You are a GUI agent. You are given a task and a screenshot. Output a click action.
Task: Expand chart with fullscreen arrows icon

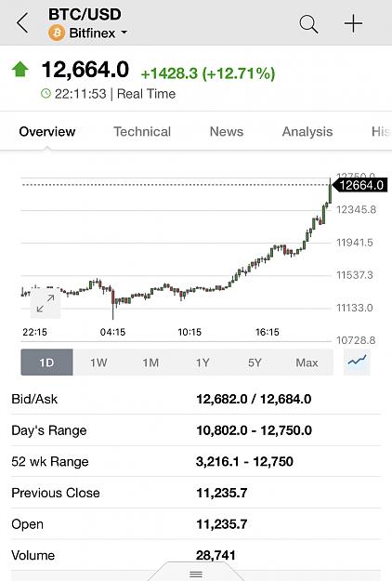[46, 303]
